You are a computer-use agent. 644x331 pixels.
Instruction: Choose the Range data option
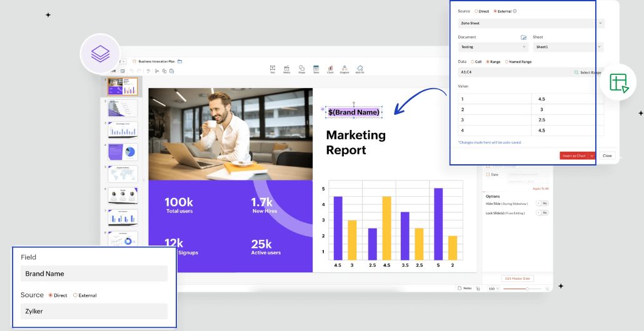(x=488, y=62)
